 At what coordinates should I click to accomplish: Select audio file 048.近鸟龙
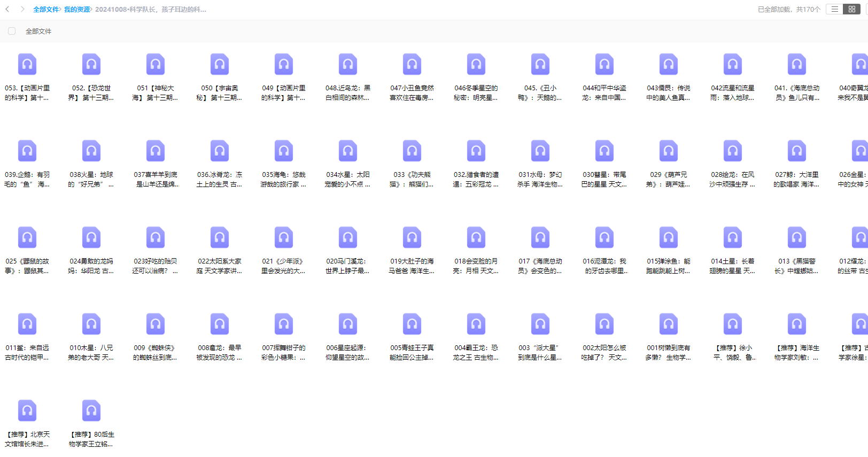pos(348,65)
